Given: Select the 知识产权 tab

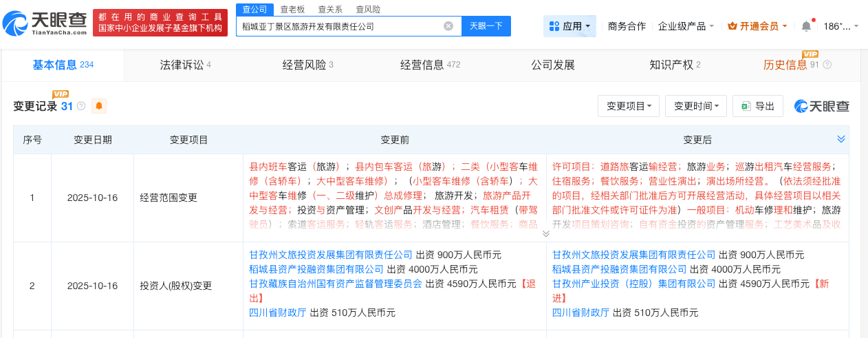Looking at the screenshot, I should [675, 65].
